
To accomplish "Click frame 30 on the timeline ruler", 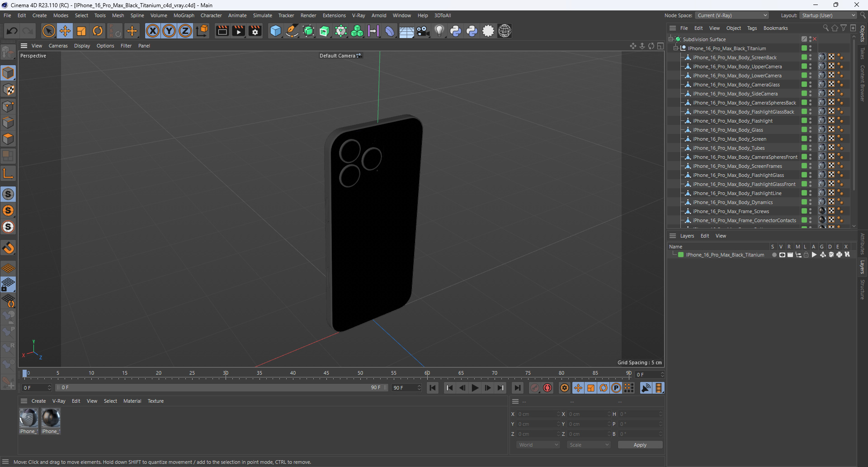I will [x=226, y=374].
